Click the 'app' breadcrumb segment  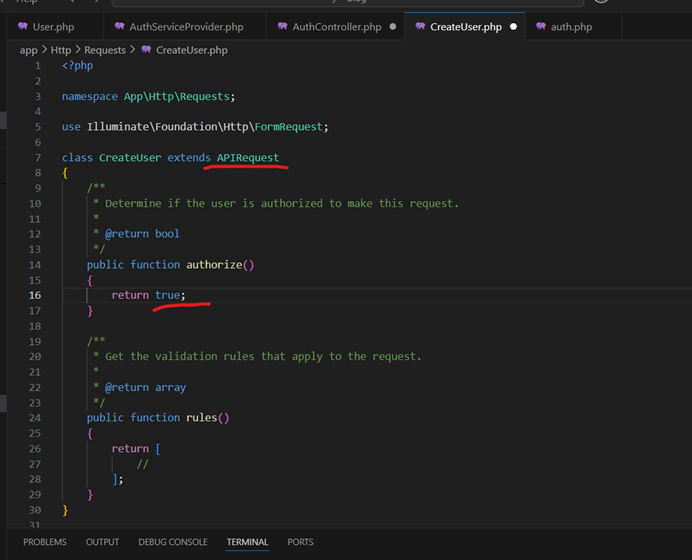point(28,50)
